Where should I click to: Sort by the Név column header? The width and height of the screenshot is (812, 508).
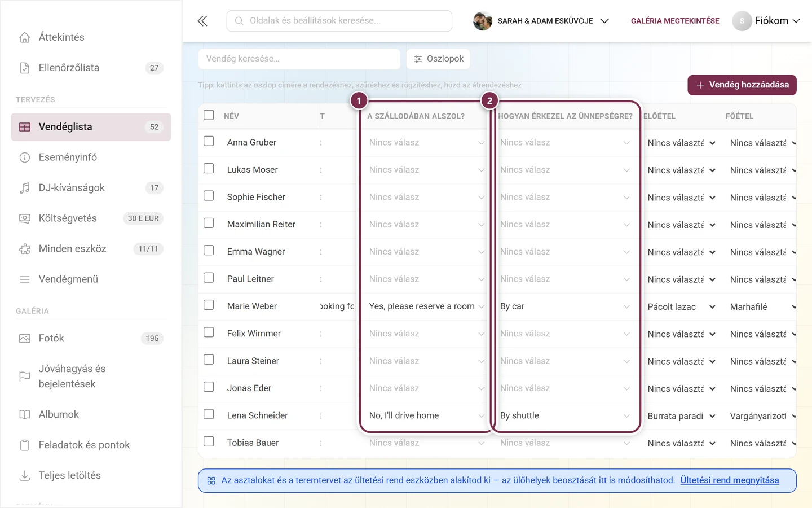(231, 116)
